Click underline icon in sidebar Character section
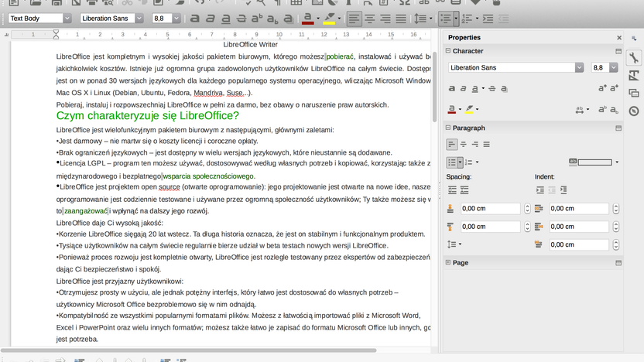Screen dimensions: 644x362 click(x=474, y=88)
